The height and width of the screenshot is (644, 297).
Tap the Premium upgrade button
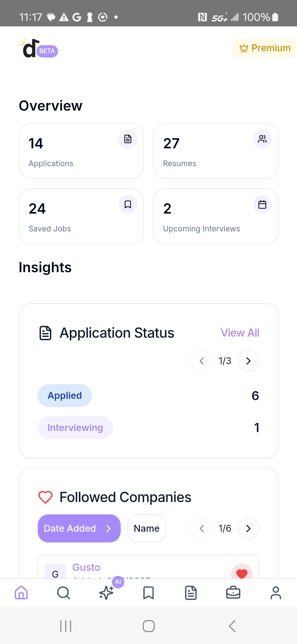(264, 48)
